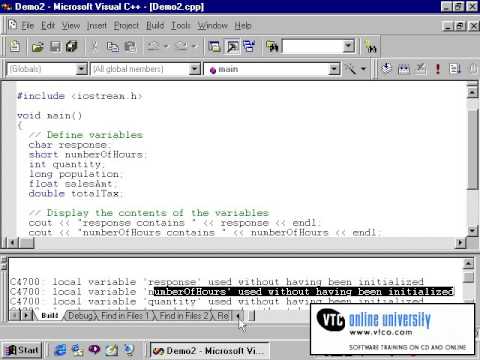480x360 pixels.
Task: Click the Stop Build icon
Action: tap(421, 69)
